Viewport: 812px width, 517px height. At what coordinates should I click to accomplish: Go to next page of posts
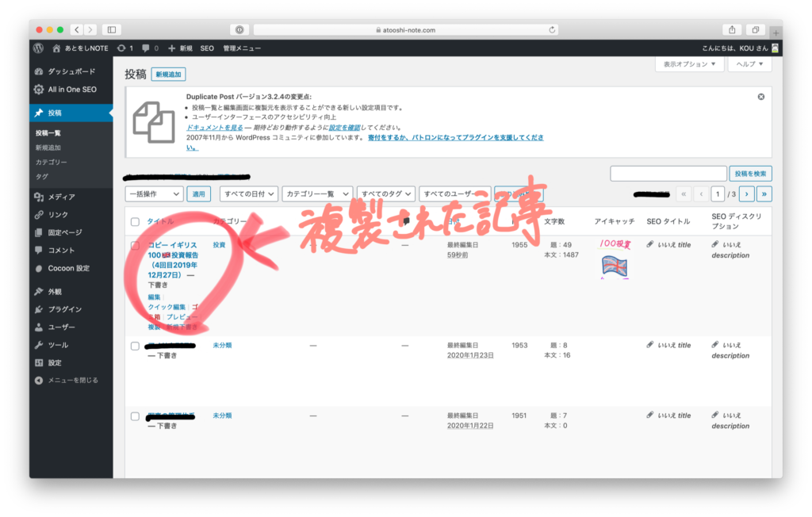[744, 193]
